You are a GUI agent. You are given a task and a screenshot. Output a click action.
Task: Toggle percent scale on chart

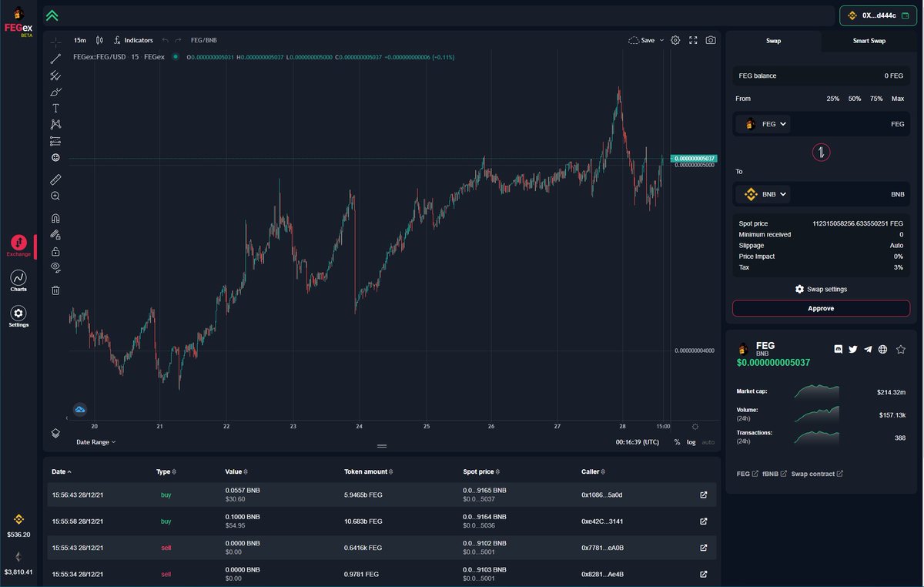(677, 442)
